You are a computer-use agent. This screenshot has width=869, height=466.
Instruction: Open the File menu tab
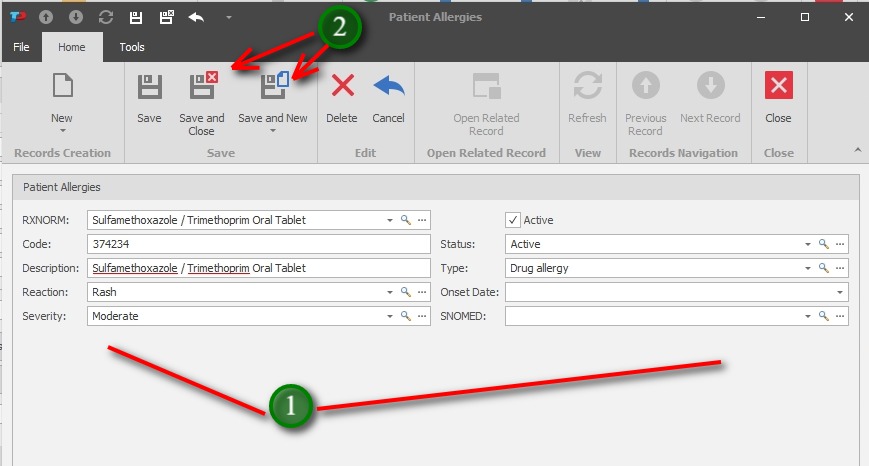(x=21, y=47)
